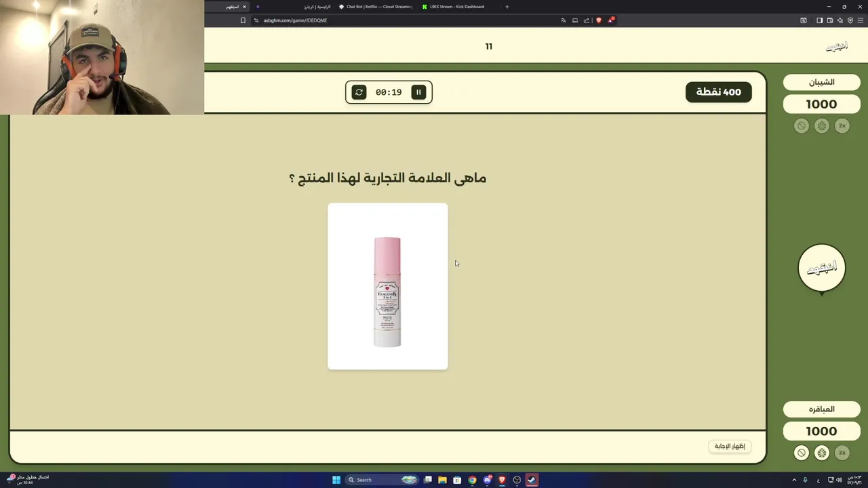Open the Windows Start menu

[336, 480]
